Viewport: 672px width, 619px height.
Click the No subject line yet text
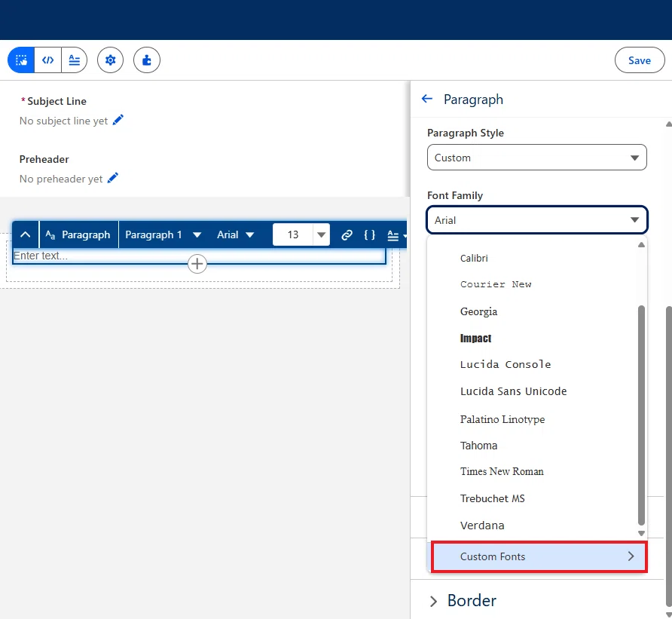point(63,121)
